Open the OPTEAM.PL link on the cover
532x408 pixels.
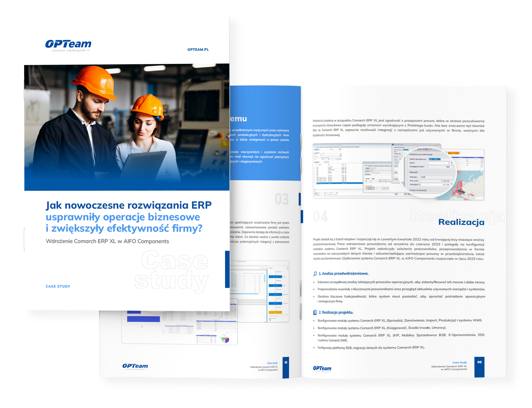198,50
